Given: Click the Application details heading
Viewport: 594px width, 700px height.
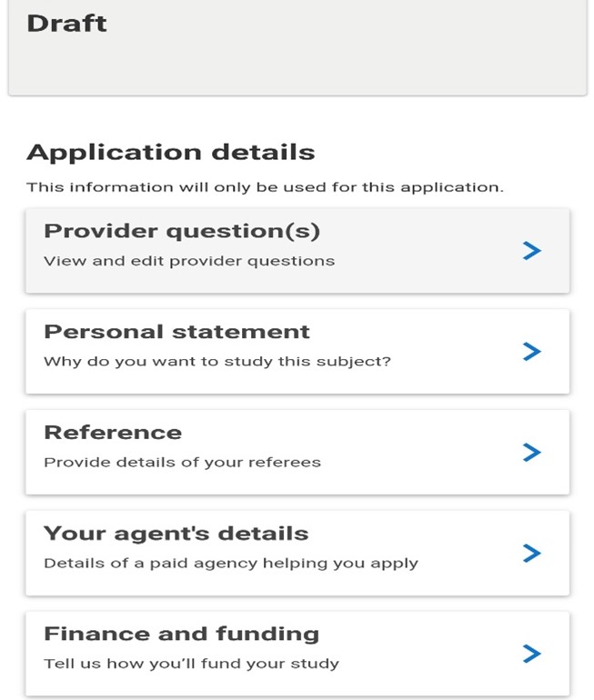Looking at the screenshot, I should point(171,152).
